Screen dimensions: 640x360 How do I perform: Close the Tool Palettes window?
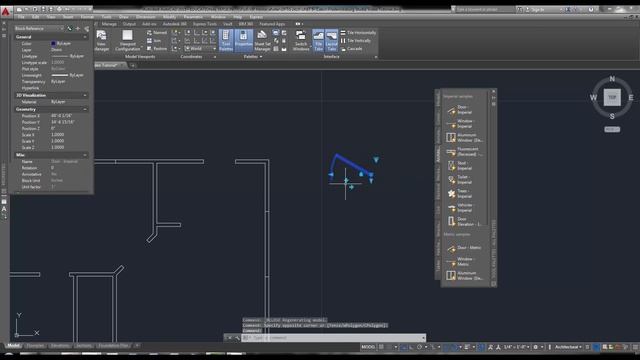[x=493, y=91]
